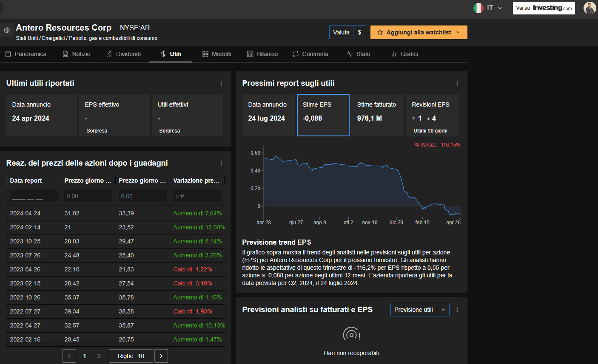This screenshot has height=364, width=598.
Task: Open the Stato tab
Action: (x=359, y=54)
